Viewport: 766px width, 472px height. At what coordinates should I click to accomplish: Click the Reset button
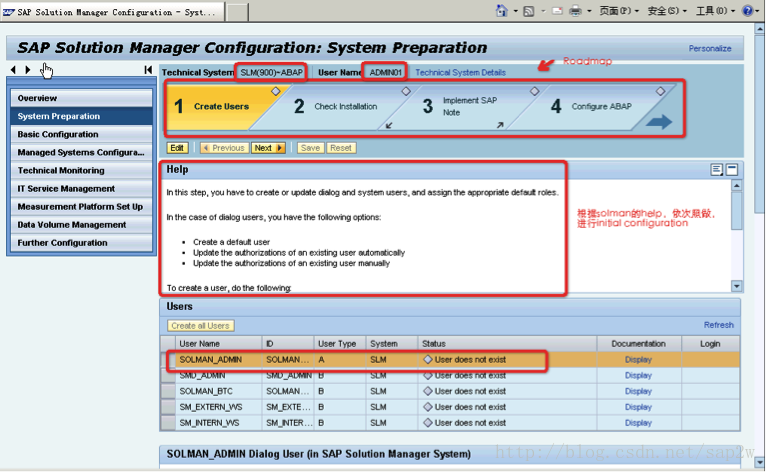coord(340,148)
